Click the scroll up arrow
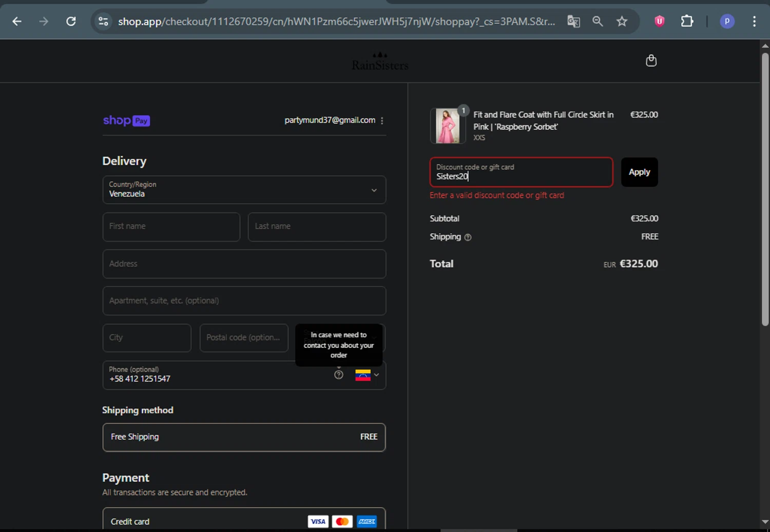The height and width of the screenshot is (532, 770). (x=765, y=46)
